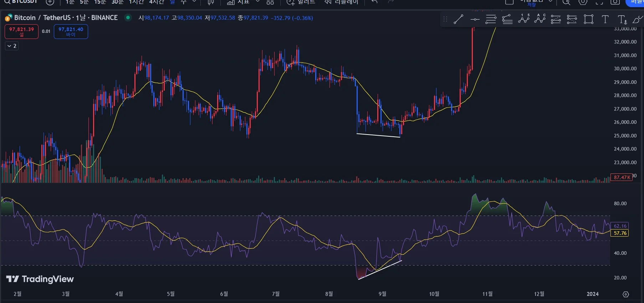Screen dimensions: 644x303
Task: Collapse the indicator legend showing 2
Action: pos(12,46)
